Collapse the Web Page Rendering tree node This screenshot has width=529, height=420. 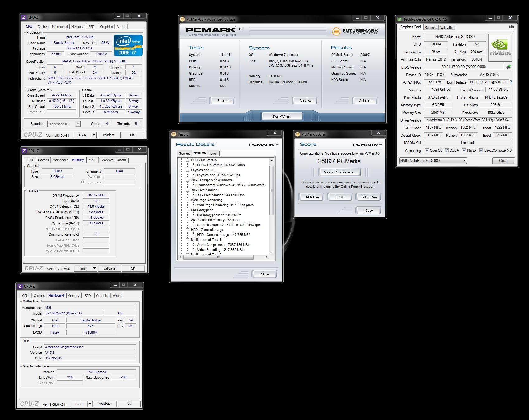point(188,200)
